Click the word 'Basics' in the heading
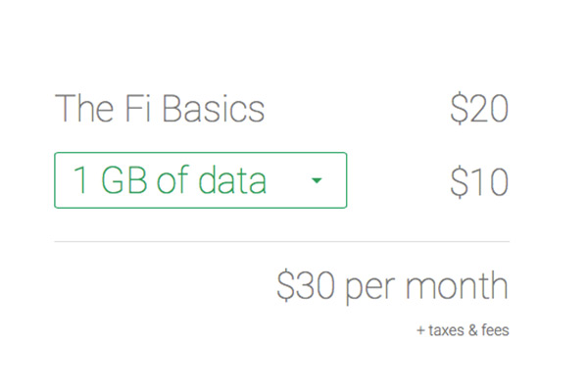The width and height of the screenshot is (588, 392). click(216, 108)
